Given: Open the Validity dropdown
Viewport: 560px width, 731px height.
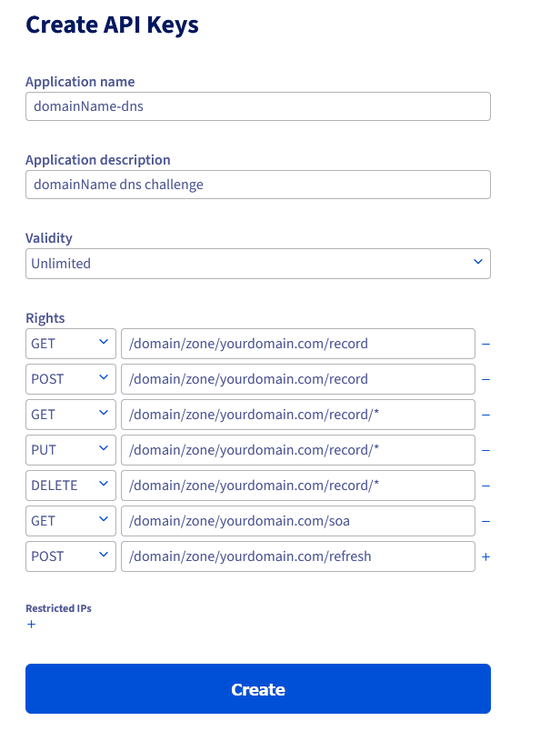Looking at the screenshot, I should 258,264.
